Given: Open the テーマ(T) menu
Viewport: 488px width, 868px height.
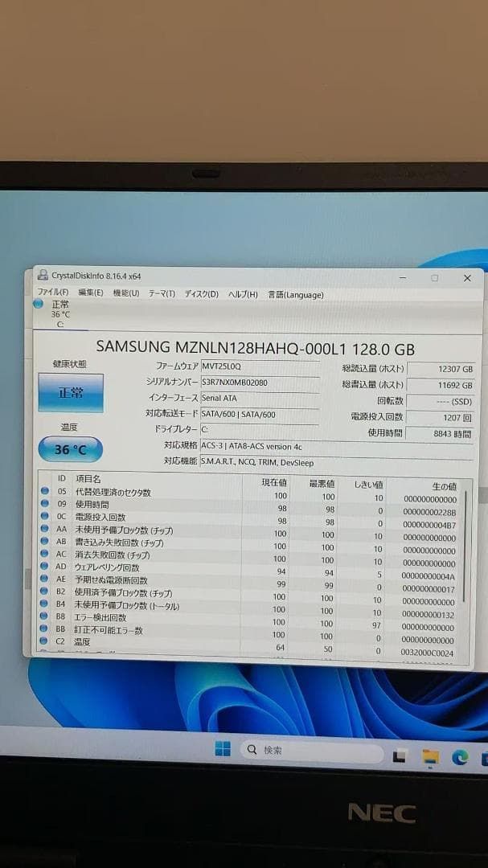Looking at the screenshot, I should (x=162, y=294).
